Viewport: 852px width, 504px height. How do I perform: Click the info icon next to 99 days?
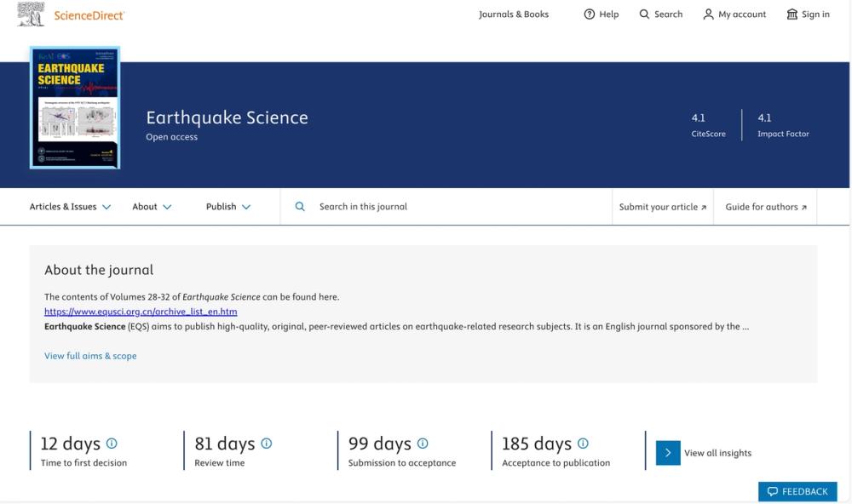423,444
